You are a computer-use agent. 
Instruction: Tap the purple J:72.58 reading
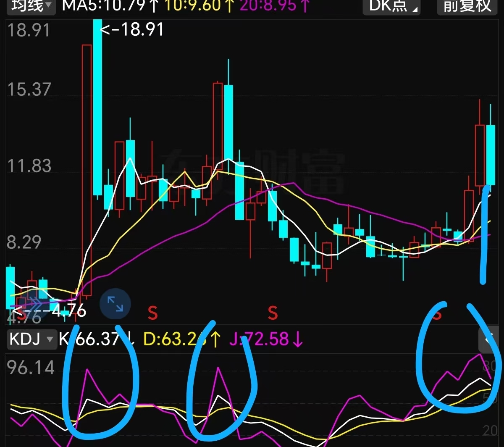point(266,339)
